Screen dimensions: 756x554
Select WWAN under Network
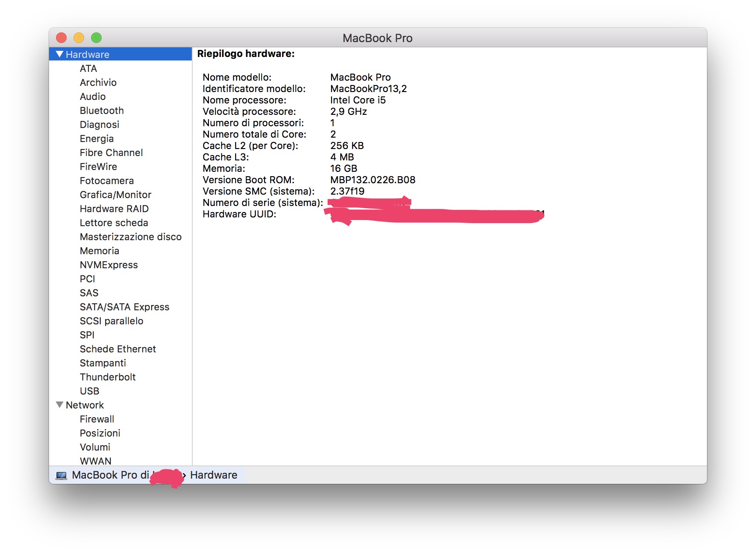click(95, 461)
